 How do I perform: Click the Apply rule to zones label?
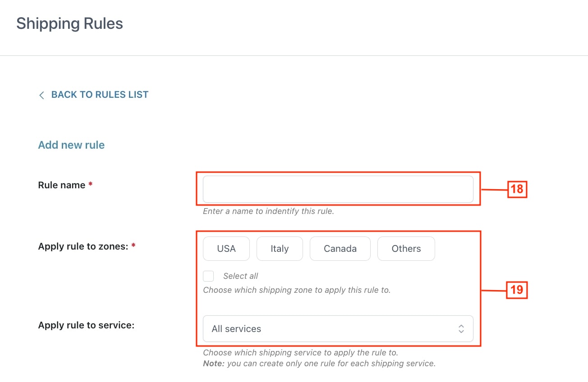[83, 246]
